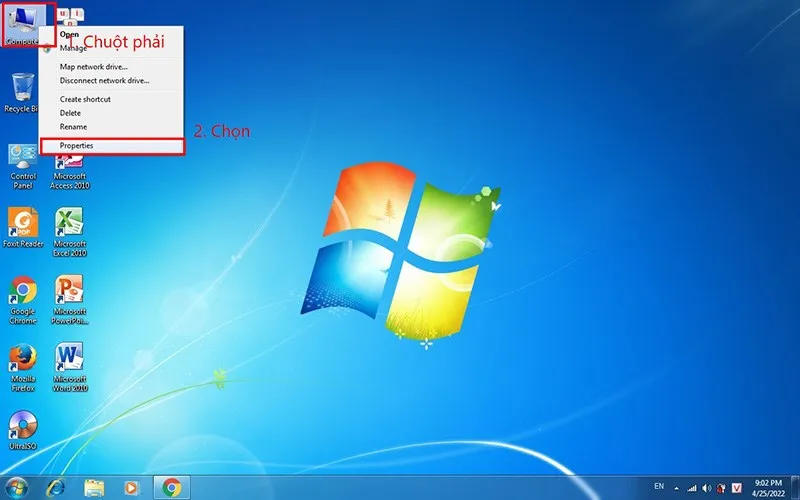Select Properties in the context menu
The image size is (800, 500).
pyautogui.click(x=76, y=146)
